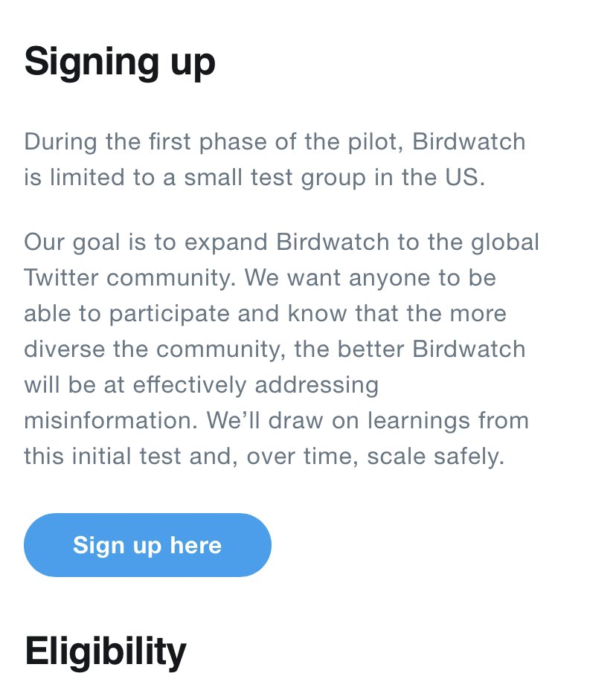The image size is (616, 673).
Task: Click the words 'the better Birdwatch'
Action: pos(409,349)
